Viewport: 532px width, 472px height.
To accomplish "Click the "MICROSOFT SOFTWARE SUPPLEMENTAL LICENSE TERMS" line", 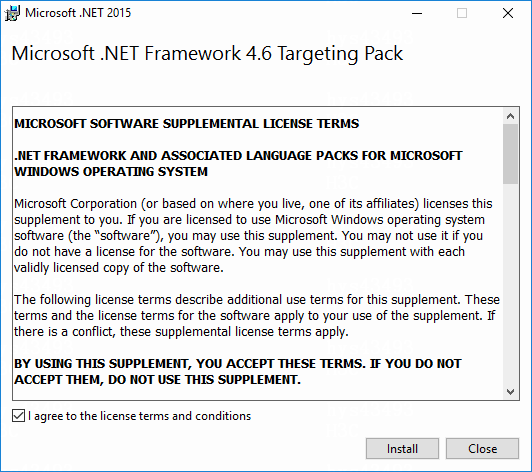I will tap(187, 124).
